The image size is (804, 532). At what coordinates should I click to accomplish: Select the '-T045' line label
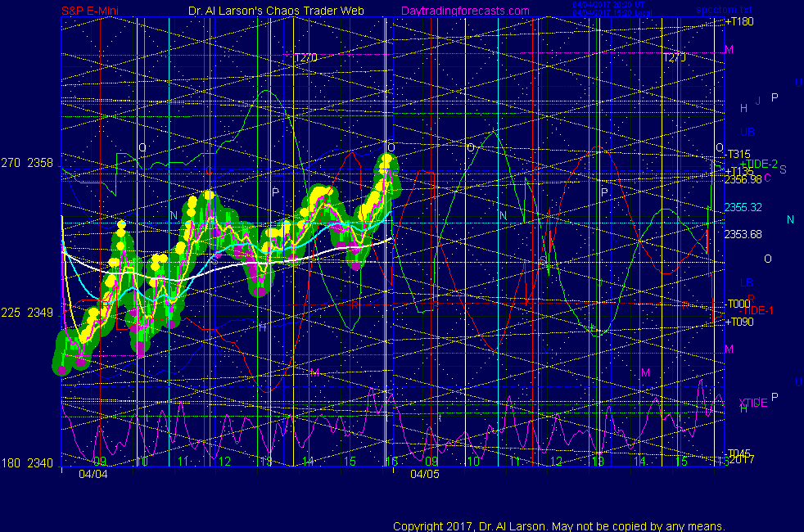pyautogui.click(x=739, y=453)
